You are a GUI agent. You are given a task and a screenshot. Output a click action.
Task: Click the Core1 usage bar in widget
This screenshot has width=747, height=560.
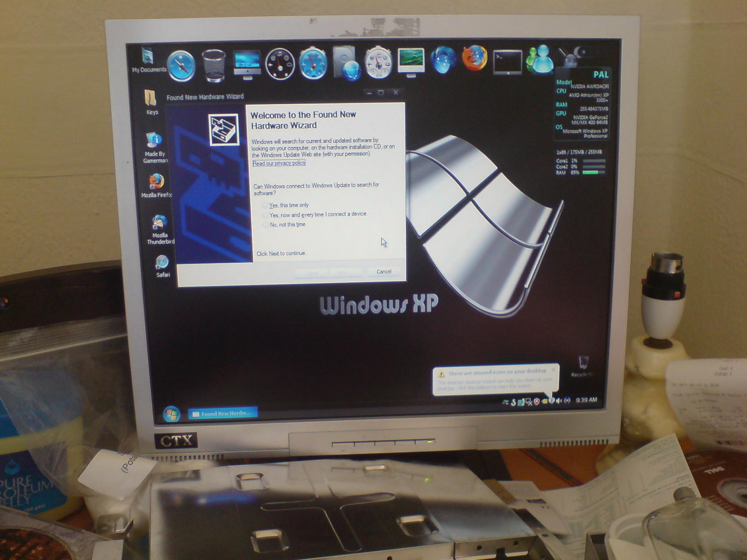pyautogui.click(x=594, y=161)
